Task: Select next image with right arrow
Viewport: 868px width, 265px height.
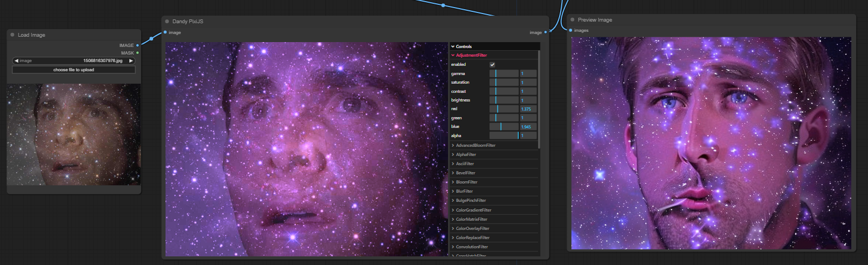Action: [130, 61]
